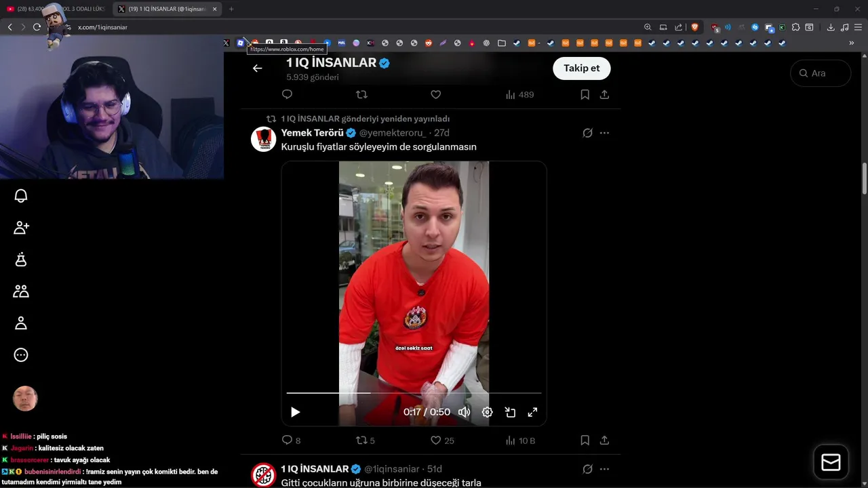Click Grok icon on the 51d tweet
Image resolution: width=868 pixels, height=488 pixels.
click(587, 469)
